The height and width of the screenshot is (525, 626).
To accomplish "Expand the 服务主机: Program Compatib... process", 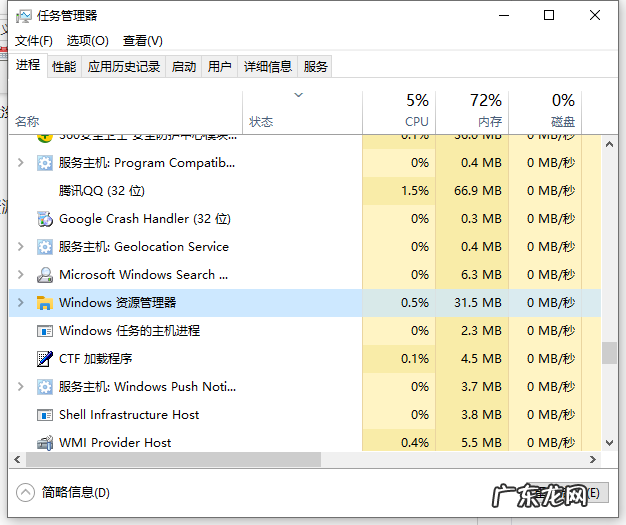I will click(21, 163).
